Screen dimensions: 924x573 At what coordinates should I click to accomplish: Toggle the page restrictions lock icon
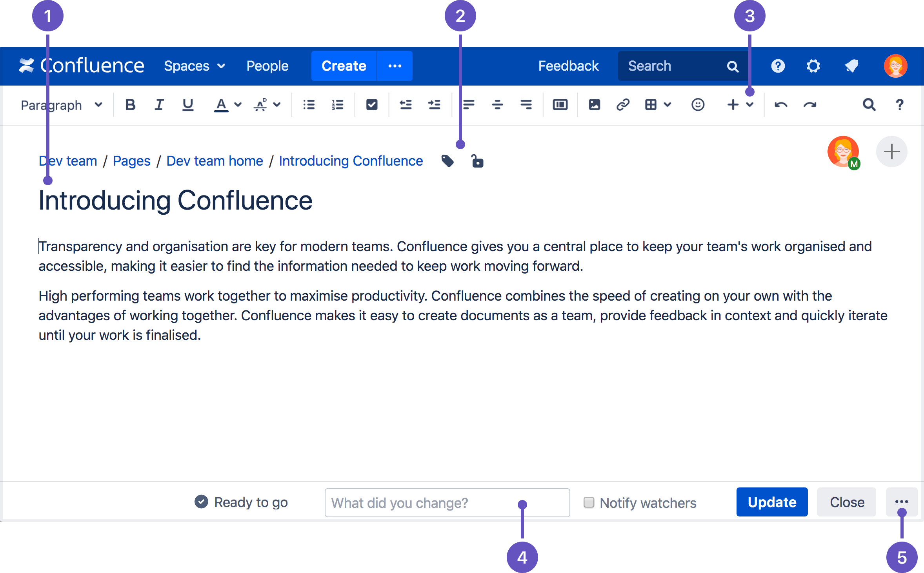coord(477,161)
